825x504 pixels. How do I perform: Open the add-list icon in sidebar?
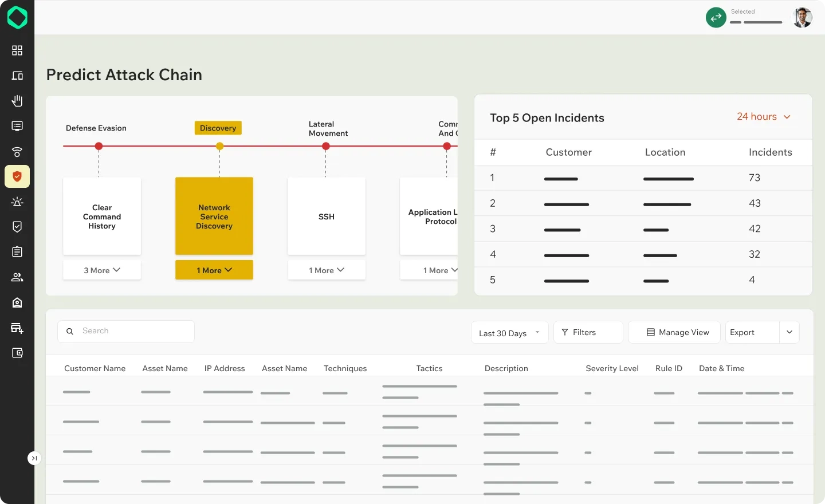(x=17, y=328)
